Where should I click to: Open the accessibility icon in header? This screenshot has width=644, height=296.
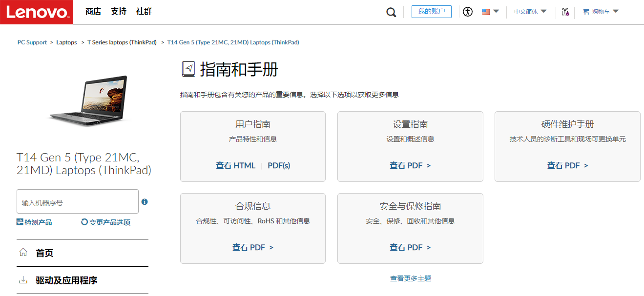468,12
